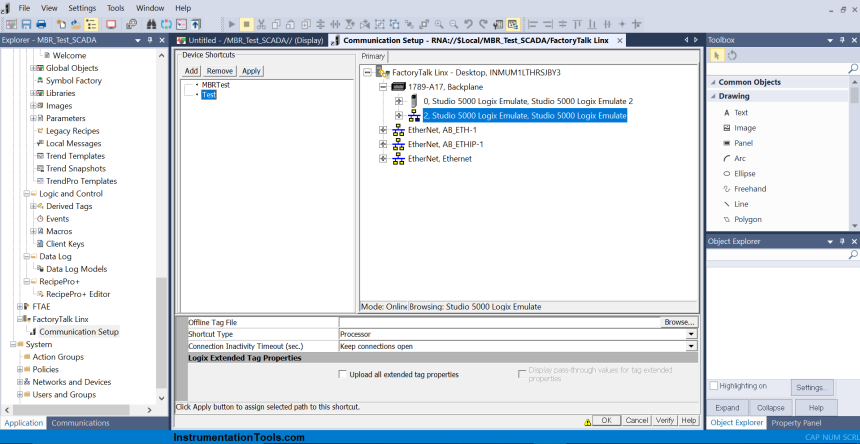The height and width of the screenshot is (444, 860).
Task: Click the Verify button
Action: point(665,420)
